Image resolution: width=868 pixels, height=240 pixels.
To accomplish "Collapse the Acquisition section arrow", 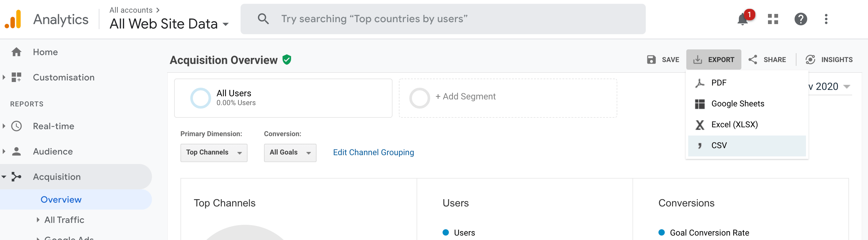I will 4,177.
